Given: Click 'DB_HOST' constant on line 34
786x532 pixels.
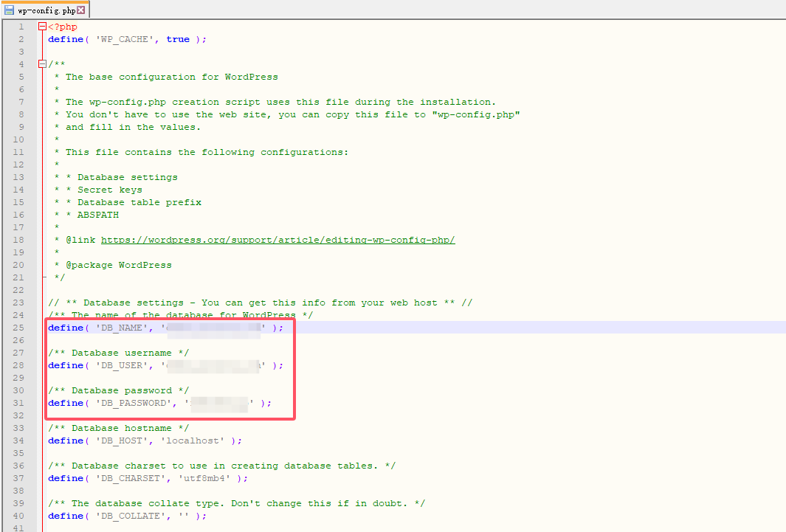Looking at the screenshot, I should tap(121, 441).
